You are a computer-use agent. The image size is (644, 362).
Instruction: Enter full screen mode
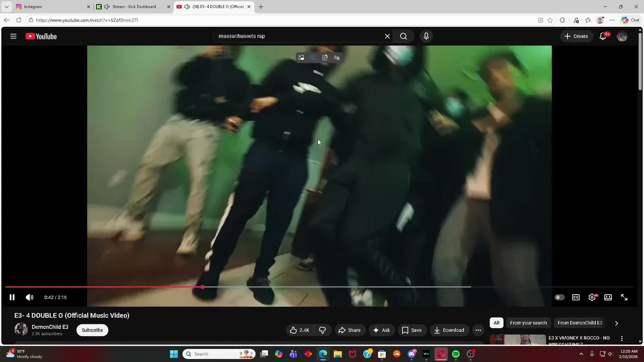624,297
